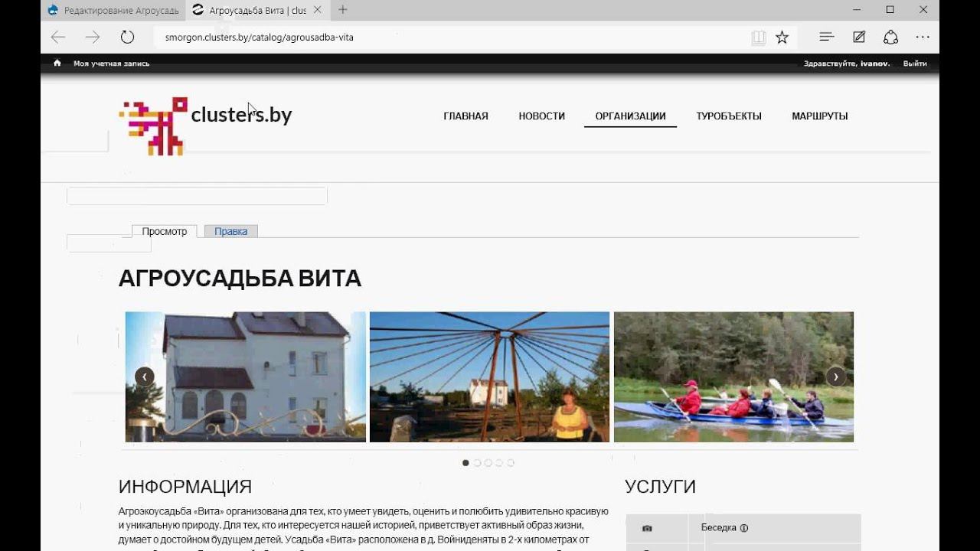
Task: Open the Hub lines icon
Action: [827, 37]
